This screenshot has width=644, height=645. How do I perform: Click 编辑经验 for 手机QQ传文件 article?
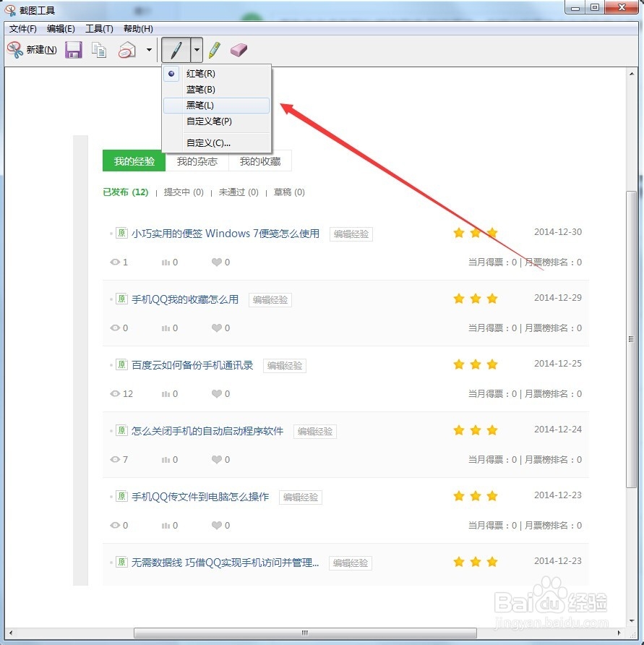301,497
